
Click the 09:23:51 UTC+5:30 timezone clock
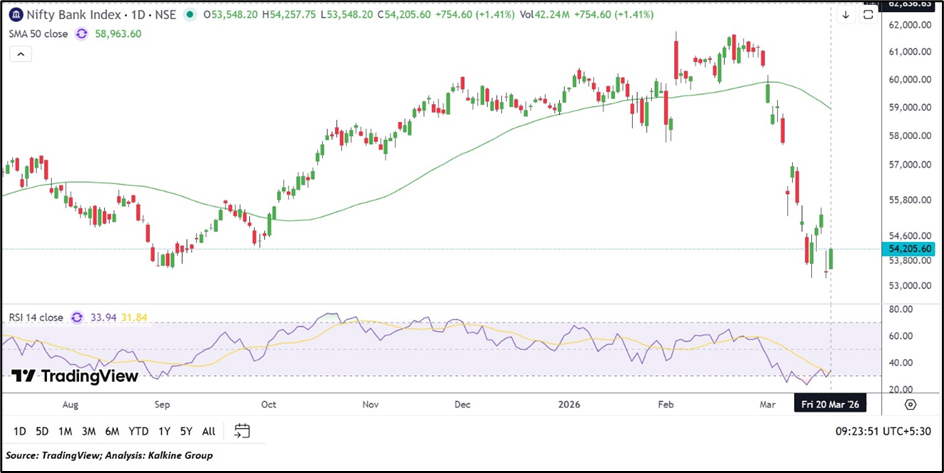tap(874, 431)
